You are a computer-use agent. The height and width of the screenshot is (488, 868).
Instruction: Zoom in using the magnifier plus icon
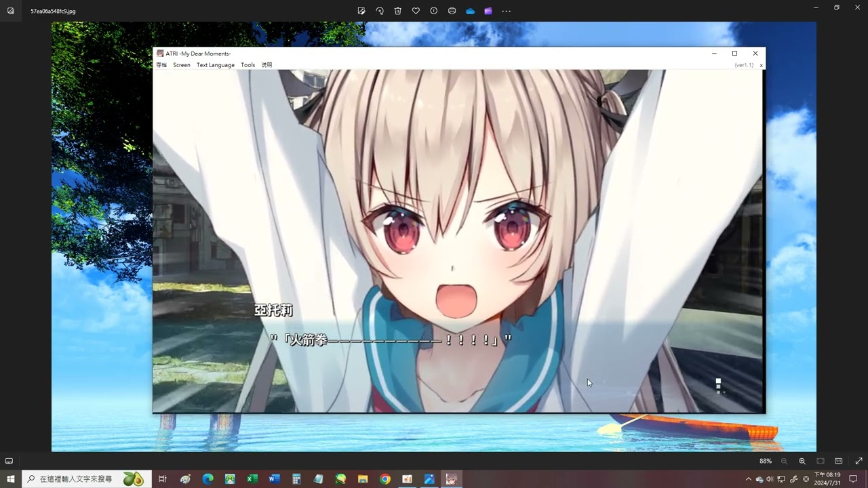coord(802,461)
